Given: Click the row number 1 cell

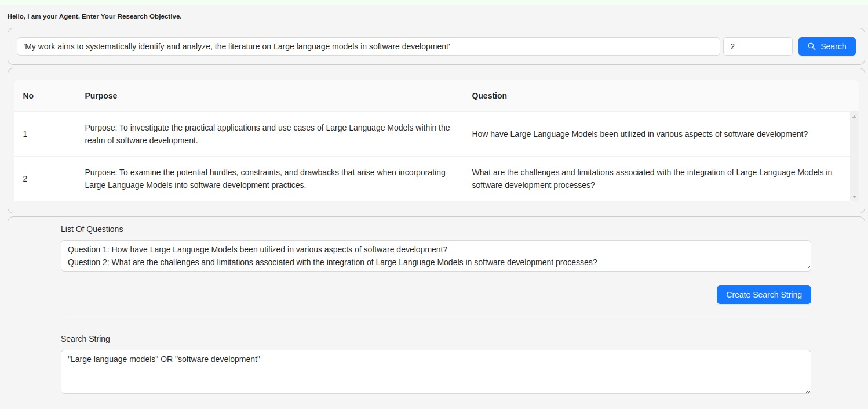Looking at the screenshot, I should click(x=25, y=134).
